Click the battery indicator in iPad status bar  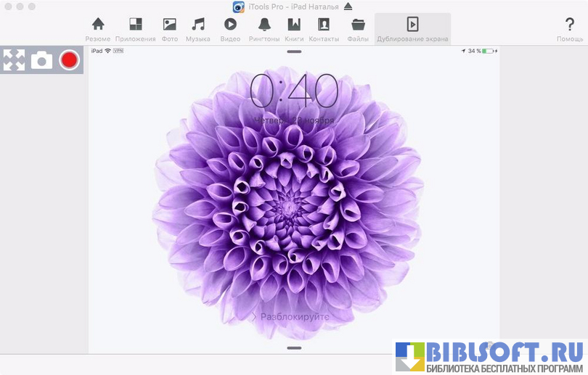pyautogui.click(x=489, y=51)
